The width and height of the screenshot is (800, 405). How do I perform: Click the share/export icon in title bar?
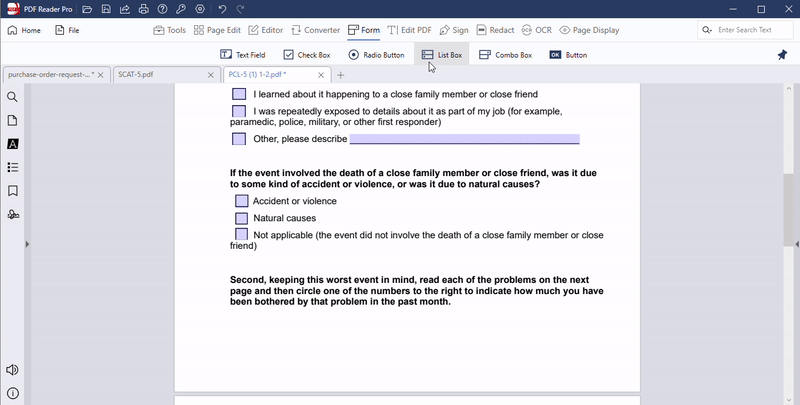[x=124, y=9]
